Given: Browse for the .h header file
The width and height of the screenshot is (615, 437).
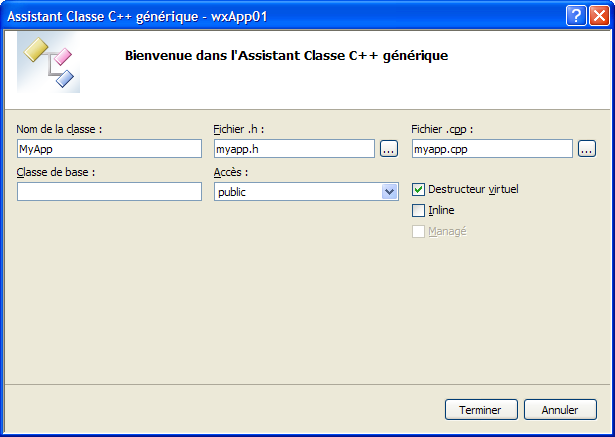Looking at the screenshot, I should coord(389,149).
